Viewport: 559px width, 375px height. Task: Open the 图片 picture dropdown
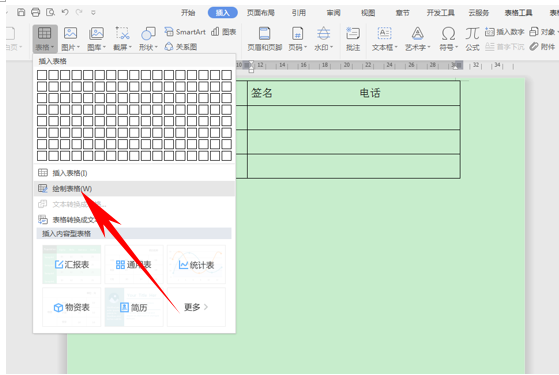(x=71, y=38)
